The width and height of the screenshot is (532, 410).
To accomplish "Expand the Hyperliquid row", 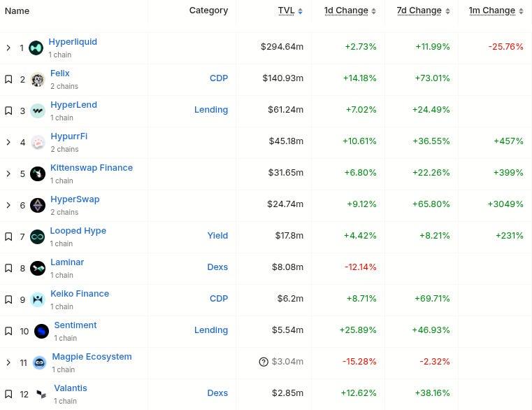I will pos(8,48).
